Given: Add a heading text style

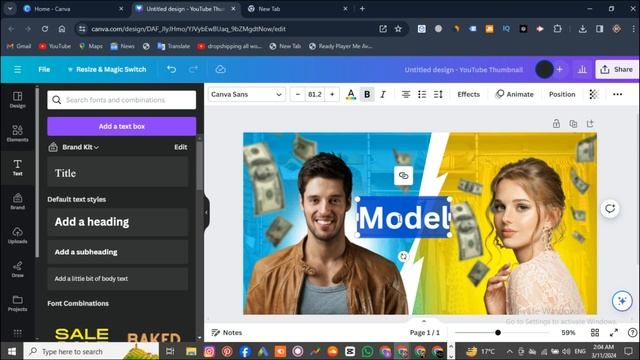Looking at the screenshot, I should tap(118, 222).
